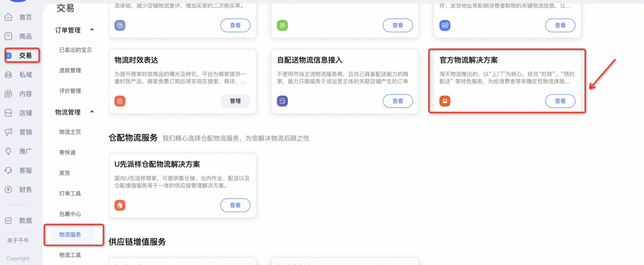Image resolution: width=644 pixels, height=265 pixels.
Task: Click the 客服 headset icon
Action: point(8,170)
